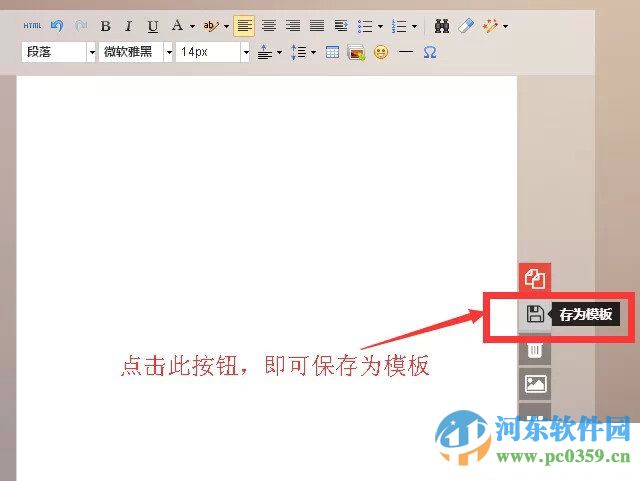
Task: Toggle italic formatting
Action: tap(129, 26)
